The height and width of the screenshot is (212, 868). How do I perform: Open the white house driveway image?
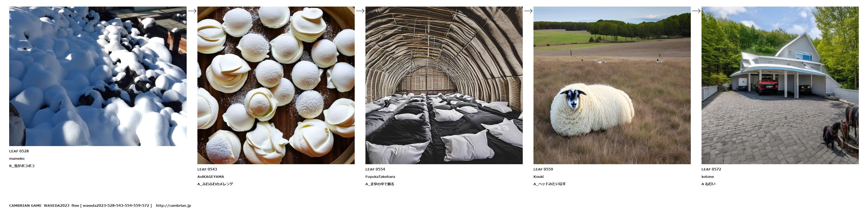[780, 85]
